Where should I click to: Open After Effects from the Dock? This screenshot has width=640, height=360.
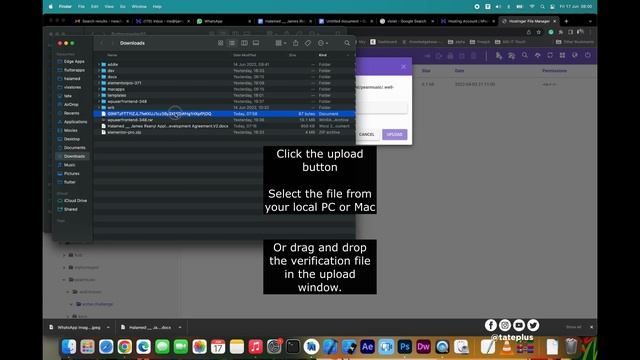pyautogui.click(x=367, y=347)
